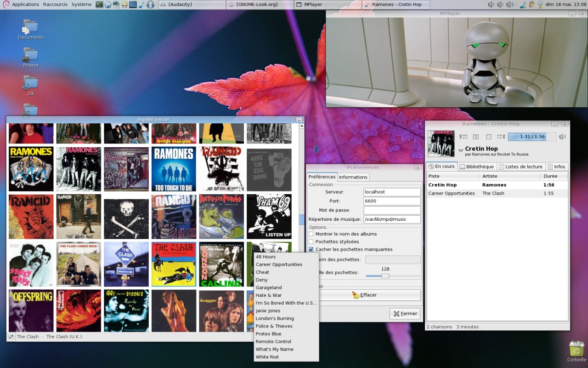Open the clipboard tray icon

pyautogui.click(x=532, y=5)
